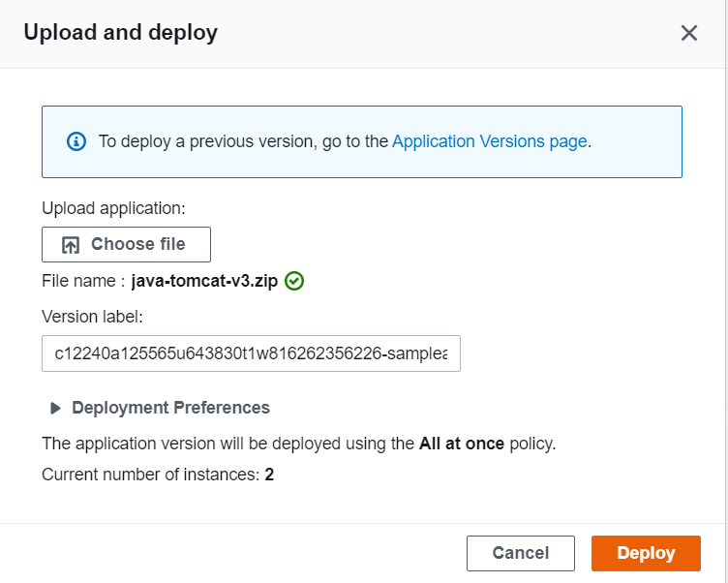Click the Upload and deploy dialog title
728x583 pixels.
click(120, 33)
